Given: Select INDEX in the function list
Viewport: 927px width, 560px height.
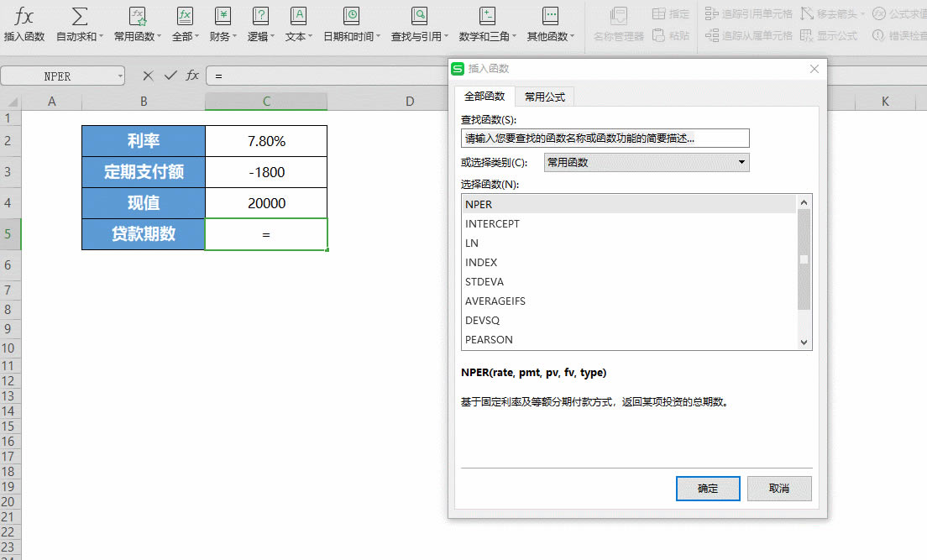Looking at the screenshot, I should click(x=628, y=262).
